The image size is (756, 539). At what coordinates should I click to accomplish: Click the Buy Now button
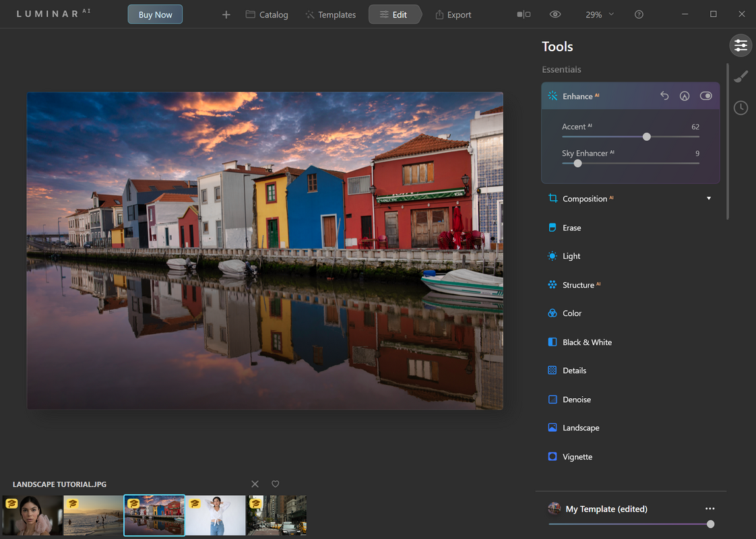click(155, 14)
